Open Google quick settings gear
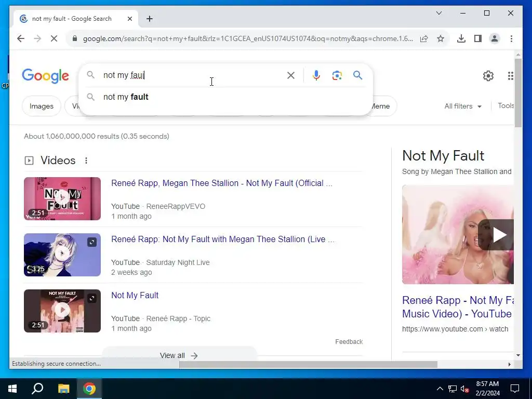This screenshot has width=532, height=399. point(488,76)
